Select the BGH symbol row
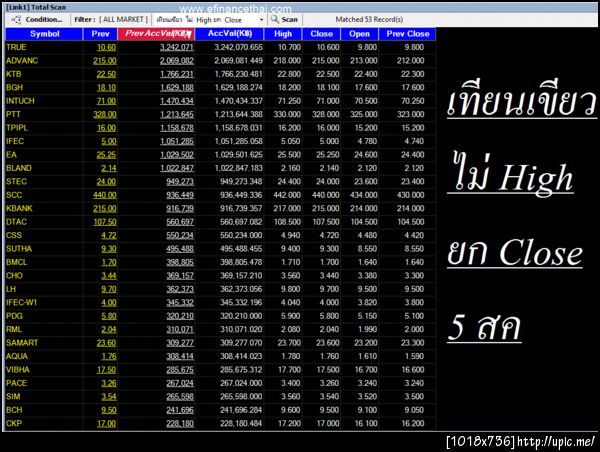The width and height of the screenshot is (600, 452). tap(220, 87)
